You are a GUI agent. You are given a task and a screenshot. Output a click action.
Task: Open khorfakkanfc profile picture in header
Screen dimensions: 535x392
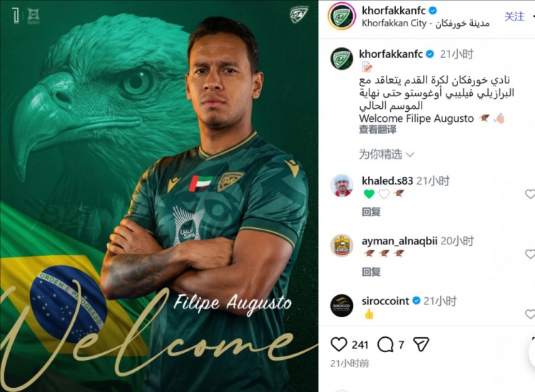342,16
